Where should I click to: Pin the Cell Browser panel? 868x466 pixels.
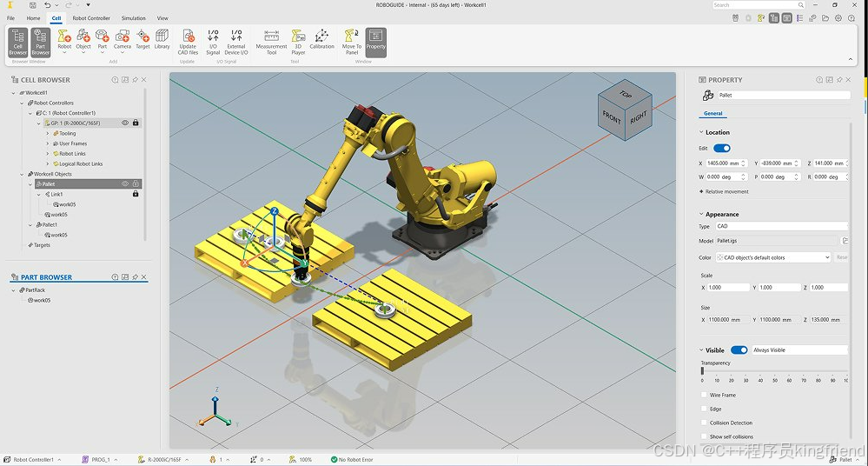135,80
